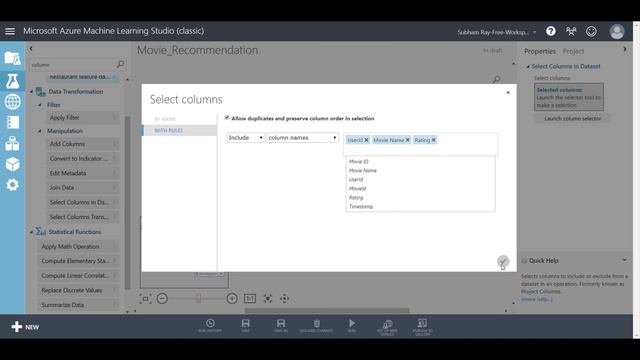Viewport: 640px width, 360px height.
Task: Open the hamburger navigation menu
Action: click(x=10, y=31)
